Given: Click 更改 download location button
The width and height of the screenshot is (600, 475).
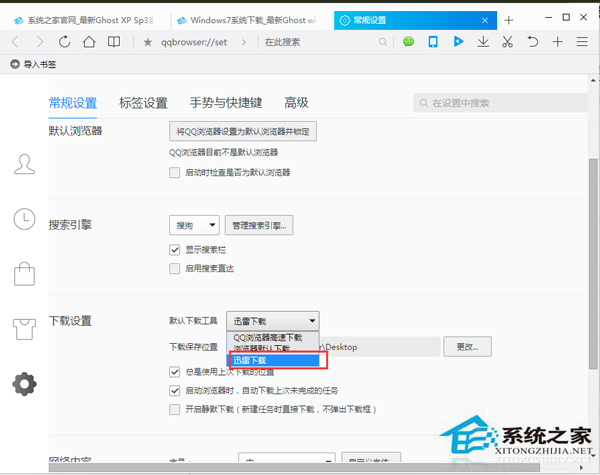Looking at the screenshot, I should pos(467,347).
